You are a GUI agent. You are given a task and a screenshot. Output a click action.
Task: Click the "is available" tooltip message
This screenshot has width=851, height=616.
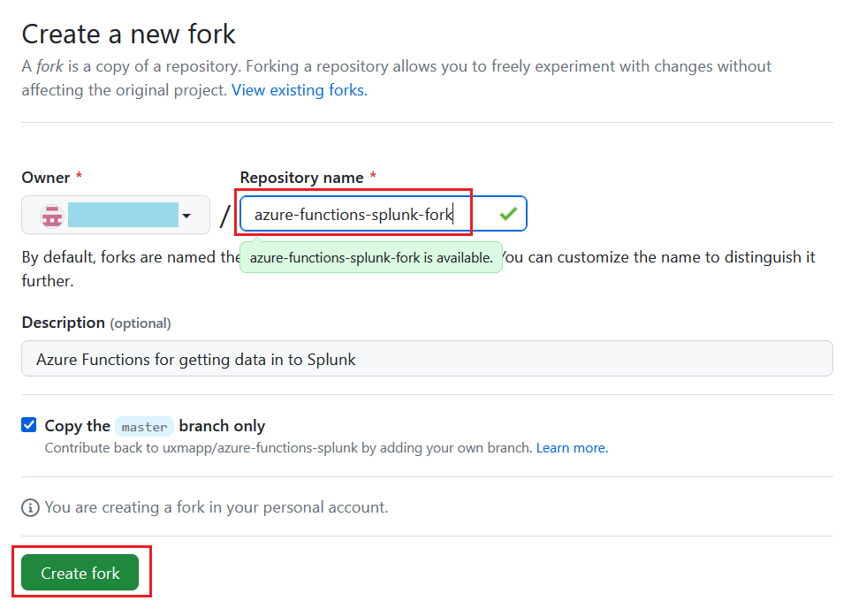tap(371, 258)
